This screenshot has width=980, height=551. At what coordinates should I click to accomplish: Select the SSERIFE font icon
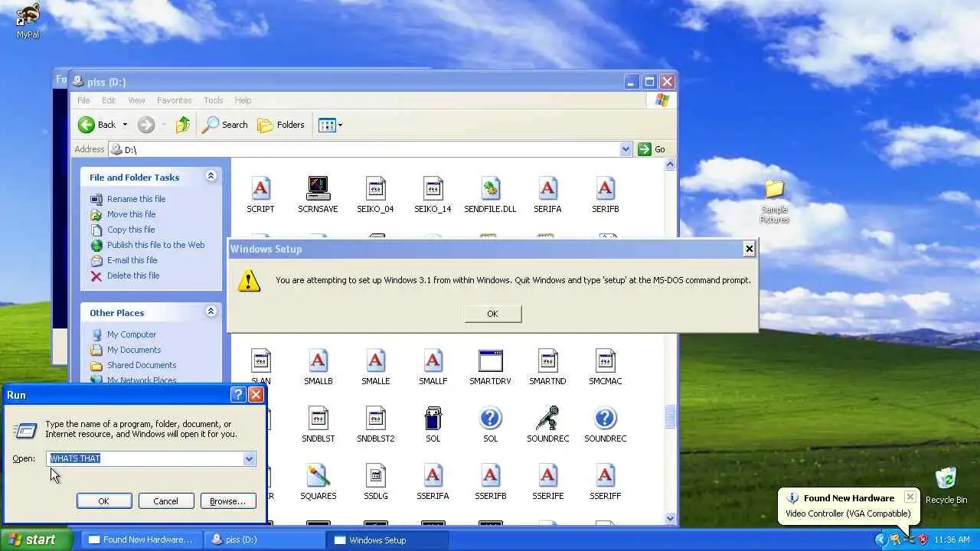pyautogui.click(x=547, y=475)
